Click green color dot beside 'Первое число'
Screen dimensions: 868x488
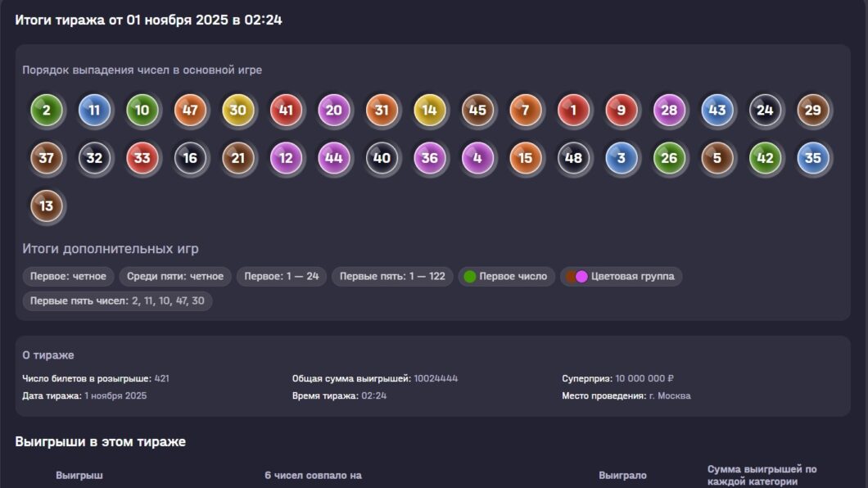pos(470,277)
